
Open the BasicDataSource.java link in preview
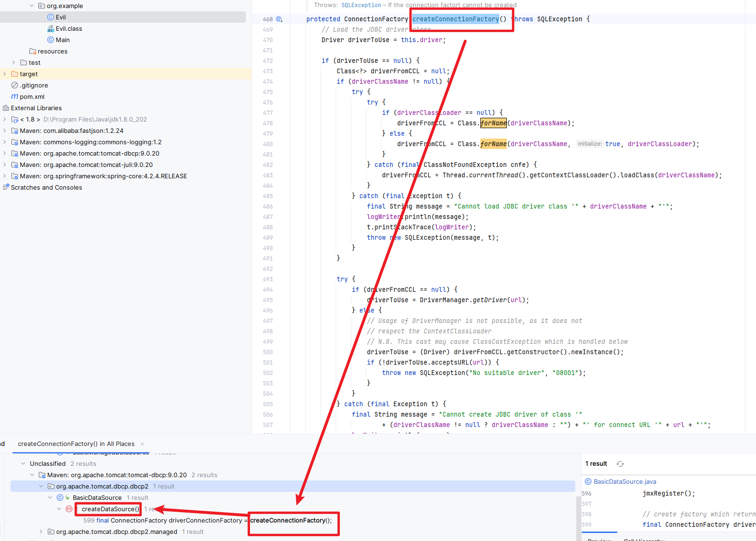[x=625, y=481]
